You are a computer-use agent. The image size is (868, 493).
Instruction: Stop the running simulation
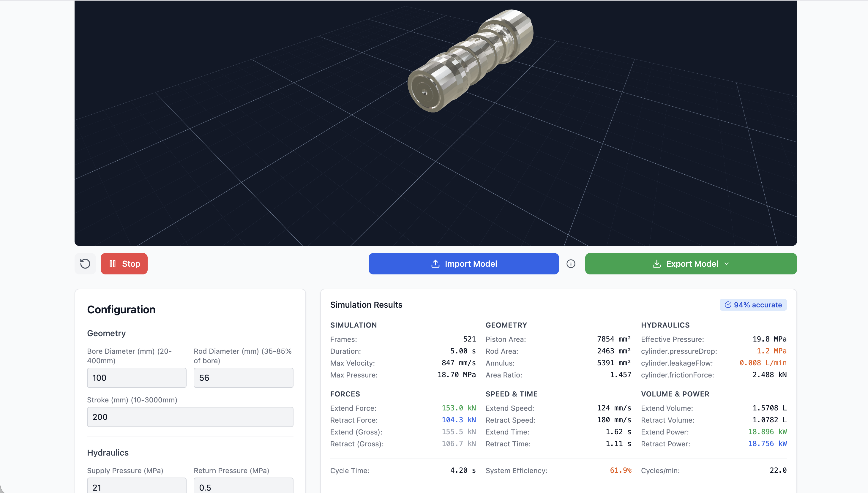(124, 263)
